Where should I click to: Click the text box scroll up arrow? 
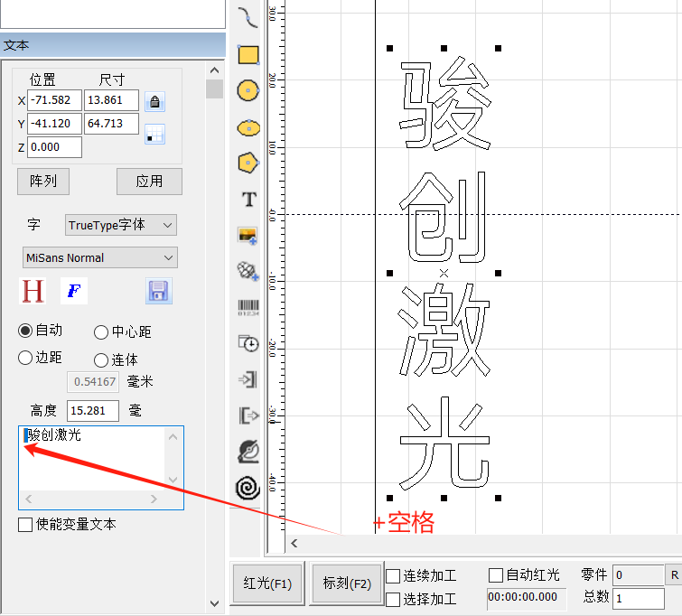click(173, 437)
